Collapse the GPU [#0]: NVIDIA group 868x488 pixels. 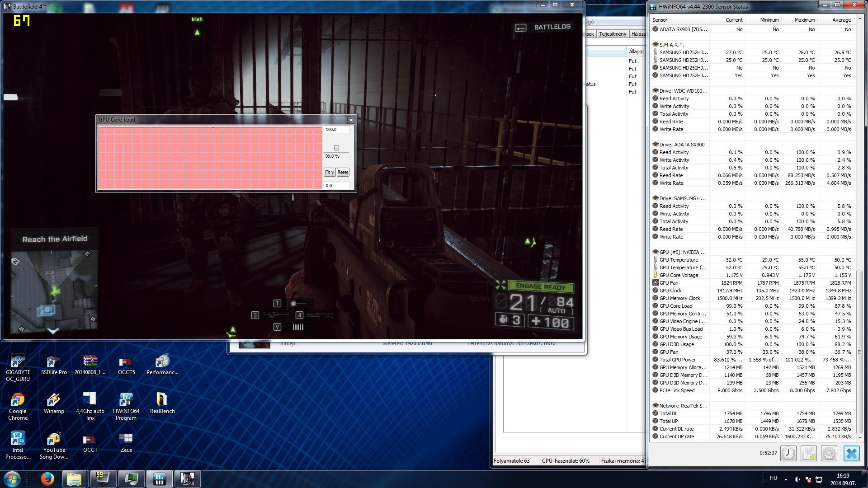click(x=656, y=252)
